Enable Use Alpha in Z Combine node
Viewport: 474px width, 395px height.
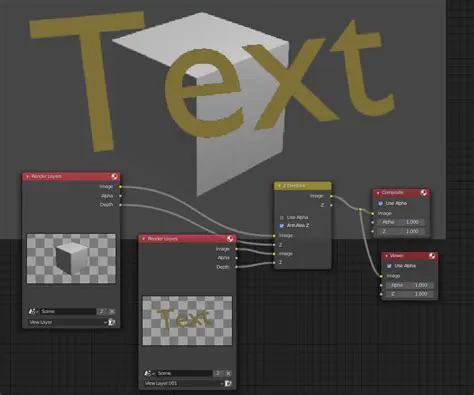[282, 217]
